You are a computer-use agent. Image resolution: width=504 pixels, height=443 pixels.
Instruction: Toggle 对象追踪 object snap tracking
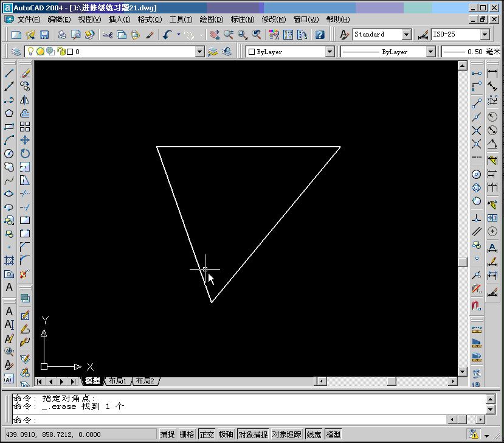pyautogui.click(x=287, y=434)
